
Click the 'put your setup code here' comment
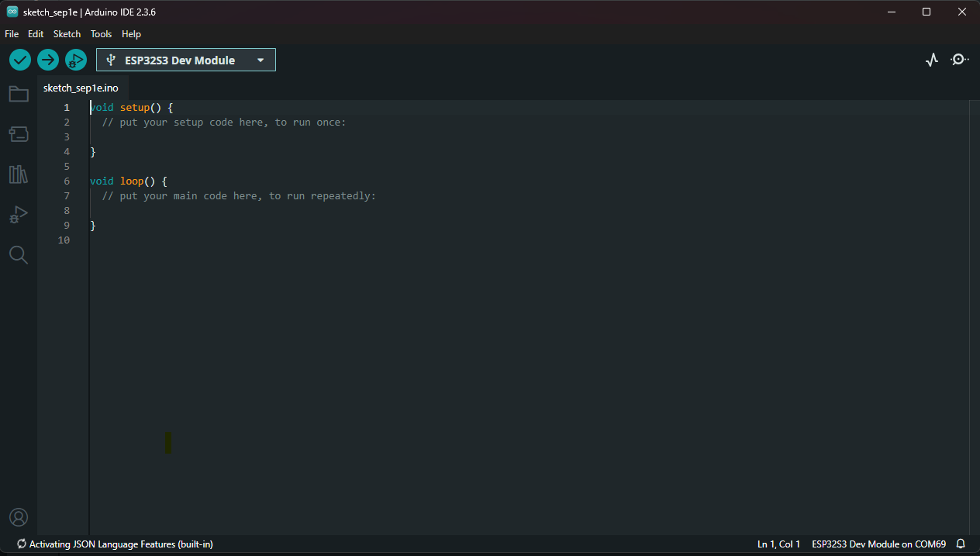pyautogui.click(x=224, y=122)
